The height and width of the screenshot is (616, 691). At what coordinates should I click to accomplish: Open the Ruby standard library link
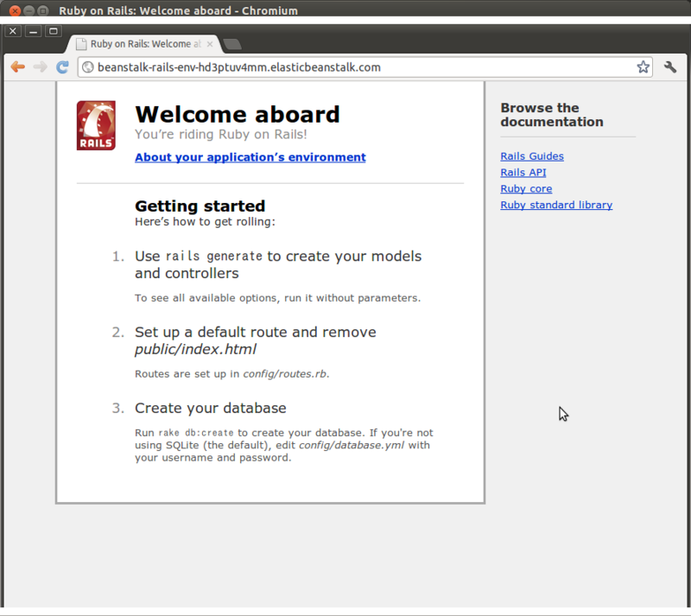tap(556, 205)
